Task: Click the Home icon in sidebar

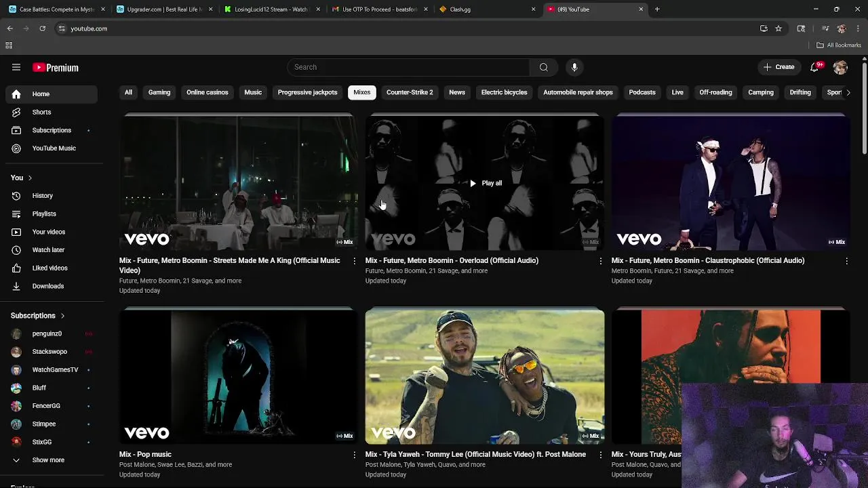Action: [16, 94]
